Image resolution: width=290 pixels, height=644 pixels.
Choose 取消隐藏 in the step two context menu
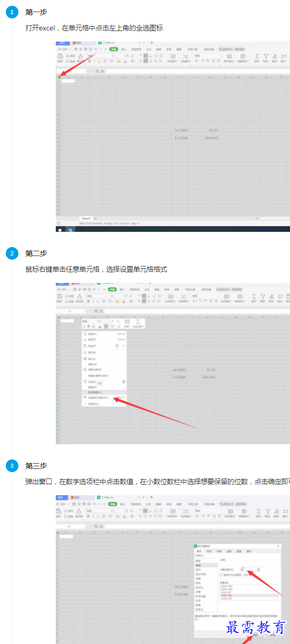(104, 392)
